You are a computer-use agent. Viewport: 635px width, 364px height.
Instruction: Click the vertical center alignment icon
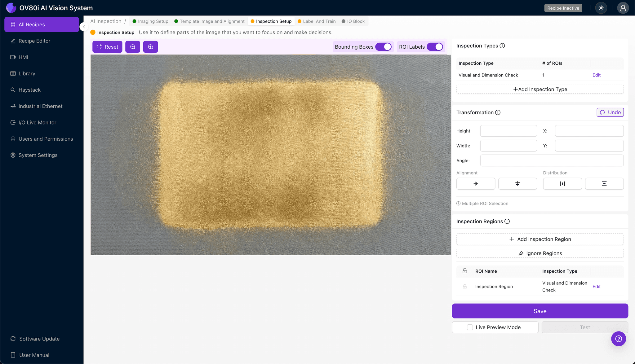coord(517,184)
